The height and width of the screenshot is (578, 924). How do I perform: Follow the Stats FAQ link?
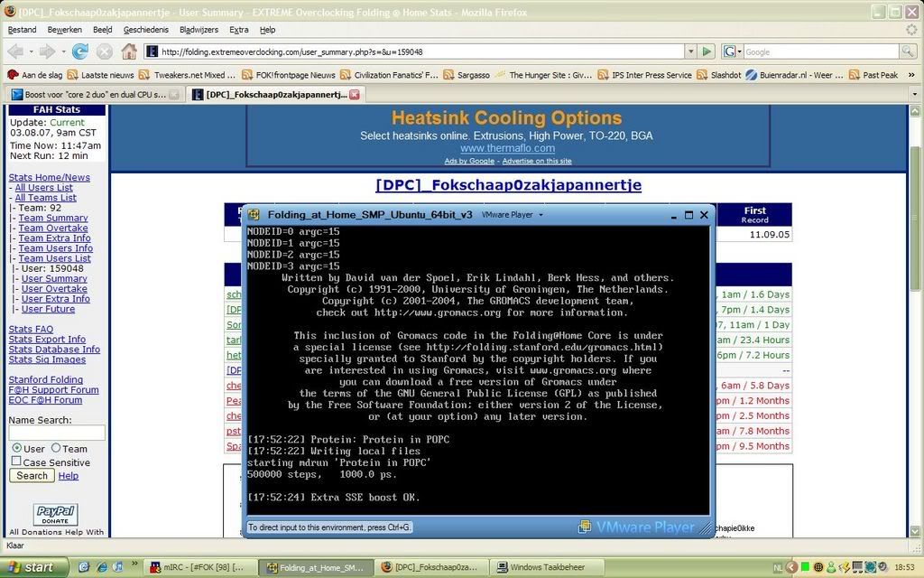click(x=31, y=329)
